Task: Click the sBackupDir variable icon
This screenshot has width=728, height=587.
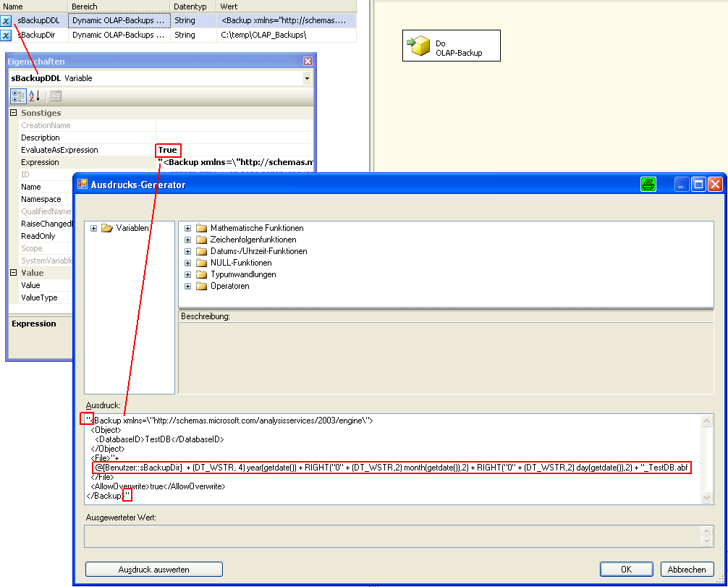Action: [7, 35]
